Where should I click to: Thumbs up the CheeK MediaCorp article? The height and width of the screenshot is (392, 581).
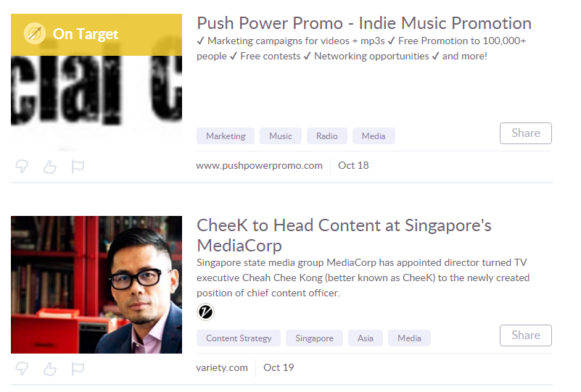[49, 369]
